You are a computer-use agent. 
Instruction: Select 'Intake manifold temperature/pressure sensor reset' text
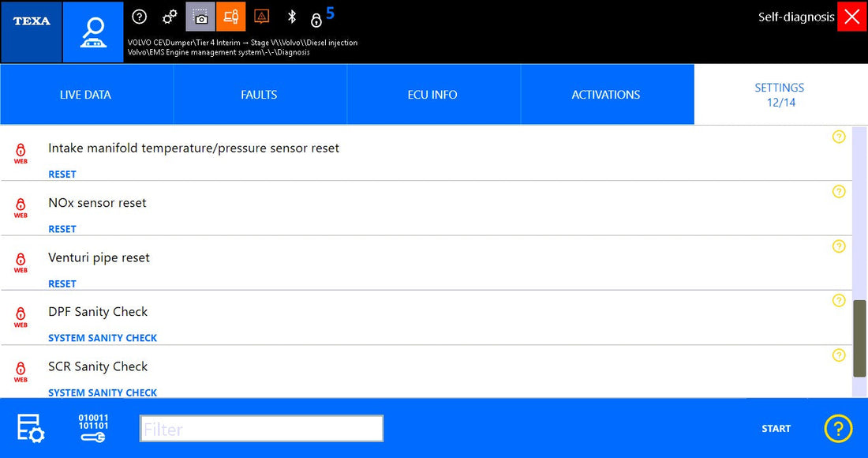tap(194, 148)
